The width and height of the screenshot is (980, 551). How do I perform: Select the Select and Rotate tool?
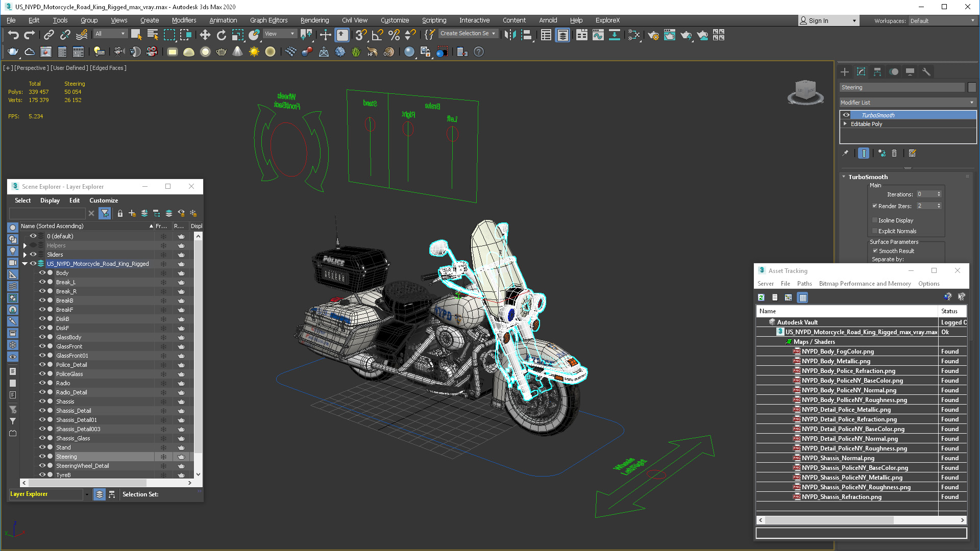tap(222, 35)
